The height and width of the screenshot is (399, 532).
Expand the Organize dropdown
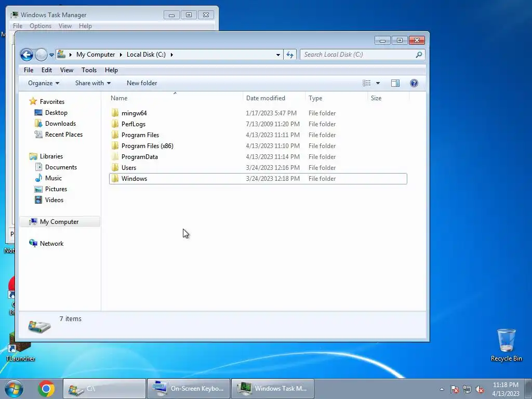[44, 83]
